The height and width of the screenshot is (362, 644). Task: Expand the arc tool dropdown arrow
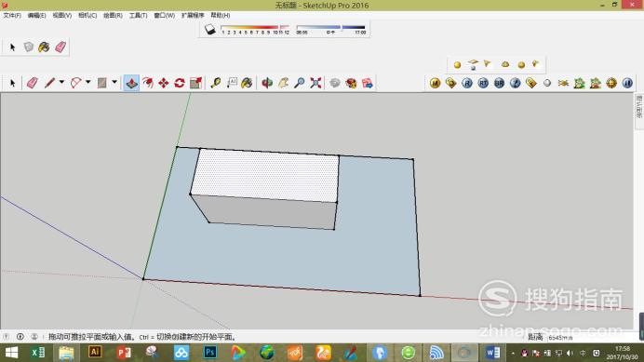coord(87,82)
